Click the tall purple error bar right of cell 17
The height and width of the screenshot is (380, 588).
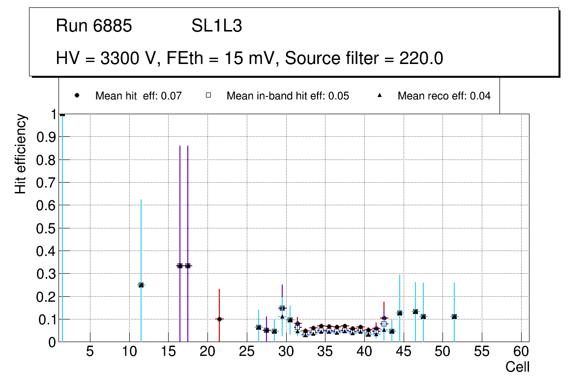coord(188,207)
